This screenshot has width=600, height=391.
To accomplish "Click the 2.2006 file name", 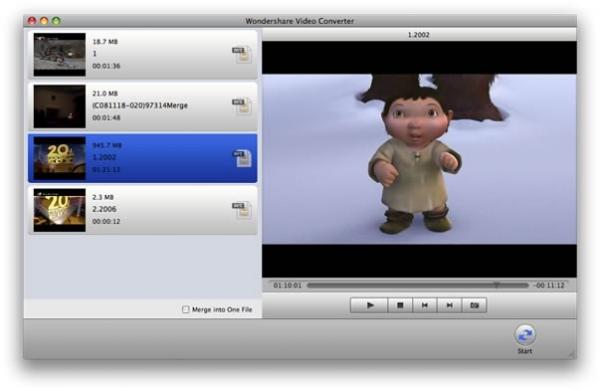I will [x=104, y=209].
